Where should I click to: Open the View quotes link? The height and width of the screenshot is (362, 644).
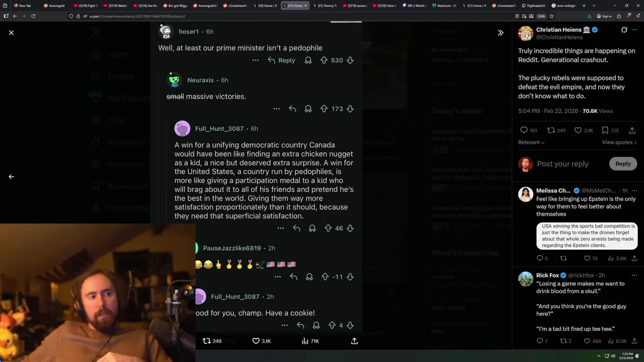[x=619, y=142]
